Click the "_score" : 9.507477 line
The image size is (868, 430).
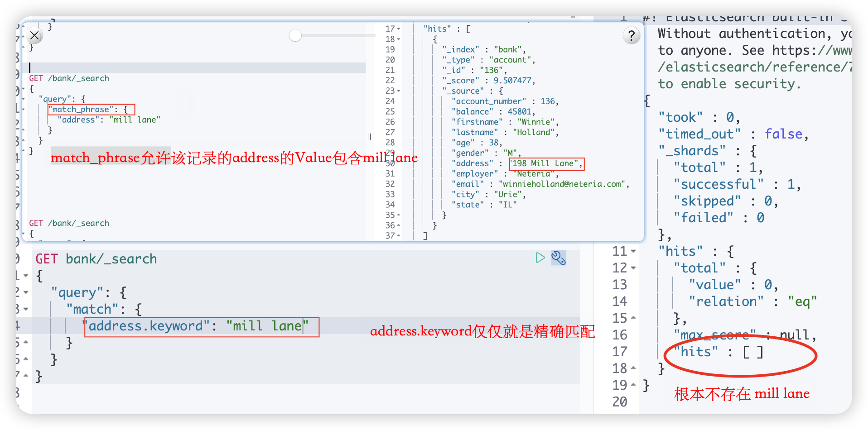[x=489, y=81]
